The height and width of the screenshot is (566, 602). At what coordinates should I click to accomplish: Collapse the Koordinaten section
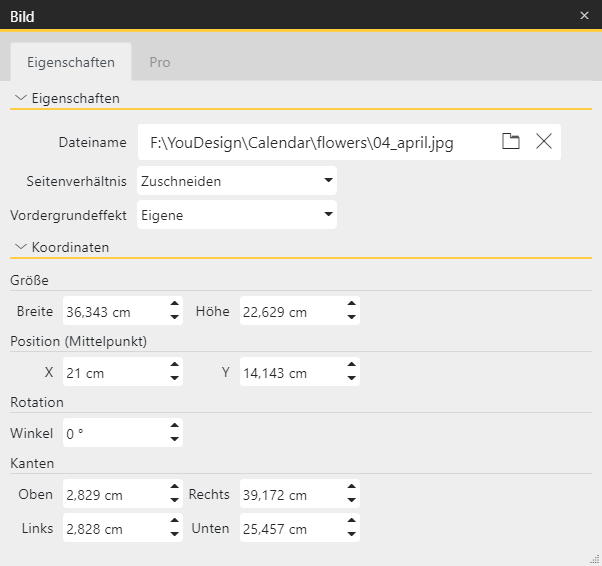22,246
